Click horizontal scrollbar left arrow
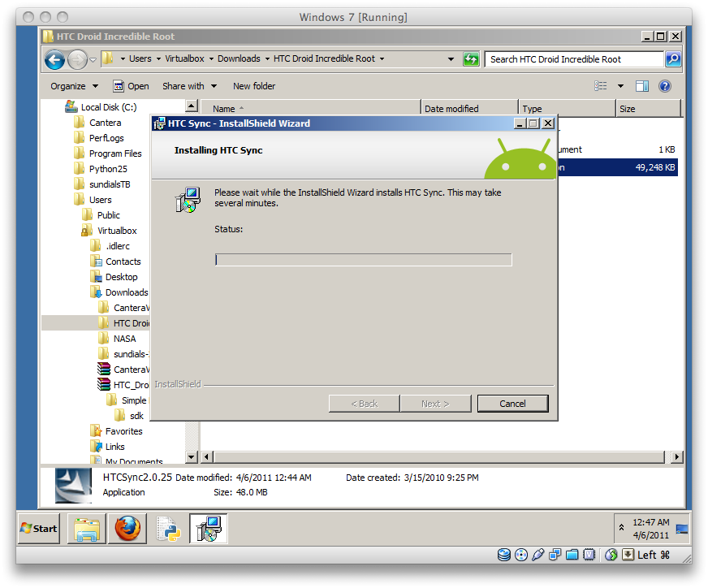The image size is (708, 588). [206, 457]
